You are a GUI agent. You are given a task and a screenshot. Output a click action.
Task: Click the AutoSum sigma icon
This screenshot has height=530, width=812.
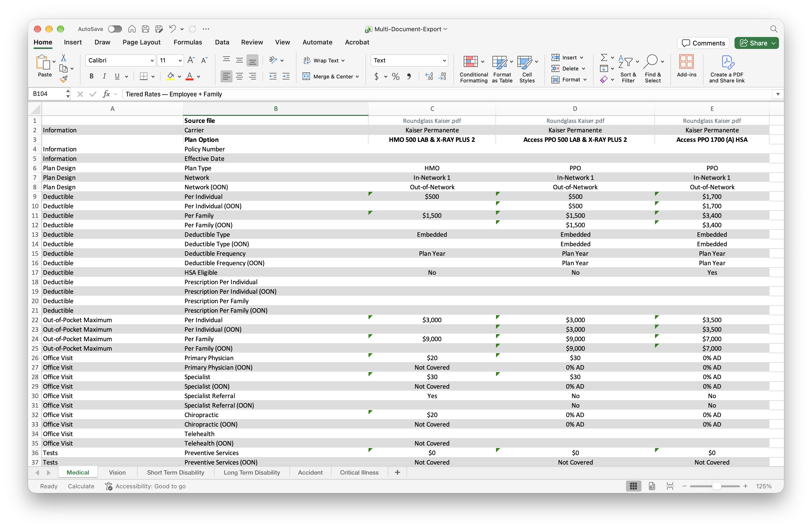pyautogui.click(x=604, y=57)
